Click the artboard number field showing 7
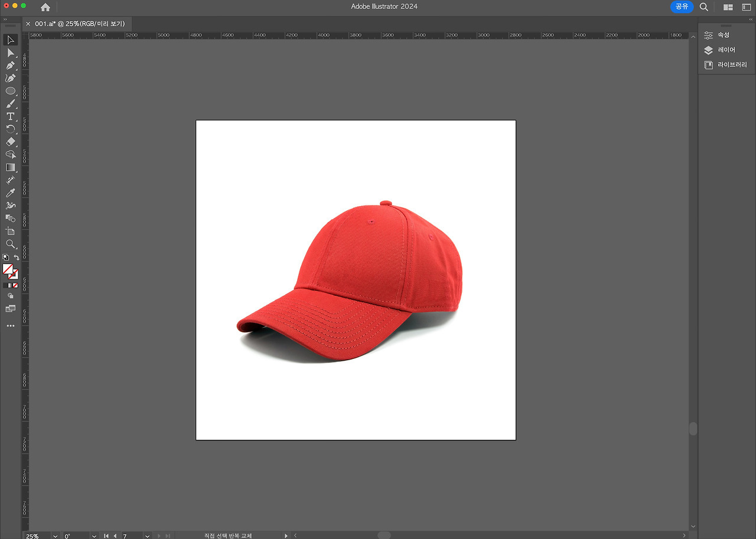The height and width of the screenshot is (539, 756). pyautogui.click(x=132, y=535)
